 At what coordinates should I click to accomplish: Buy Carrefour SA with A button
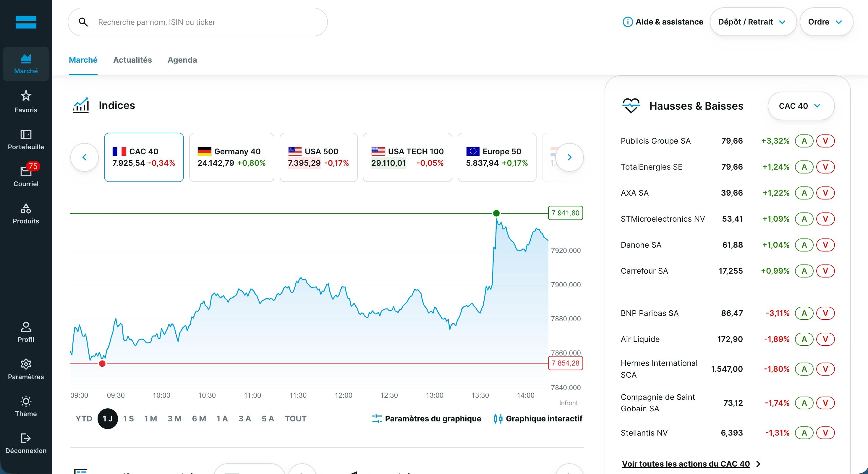click(x=804, y=271)
